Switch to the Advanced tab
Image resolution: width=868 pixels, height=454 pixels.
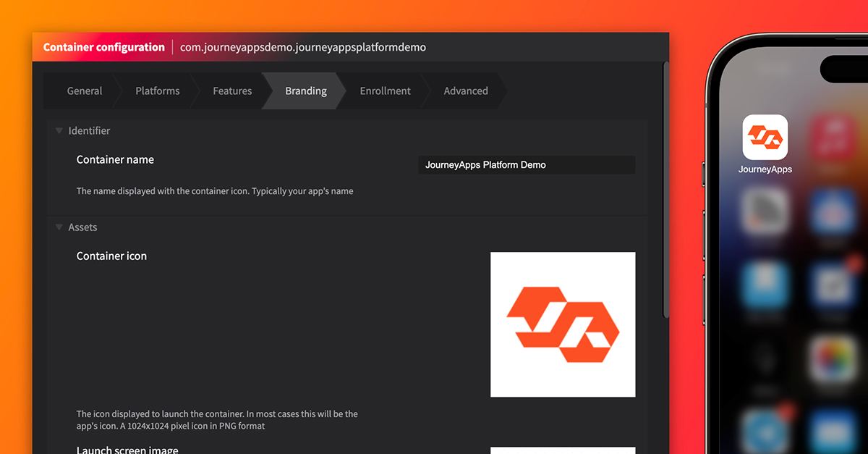click(x=466, y=91)
